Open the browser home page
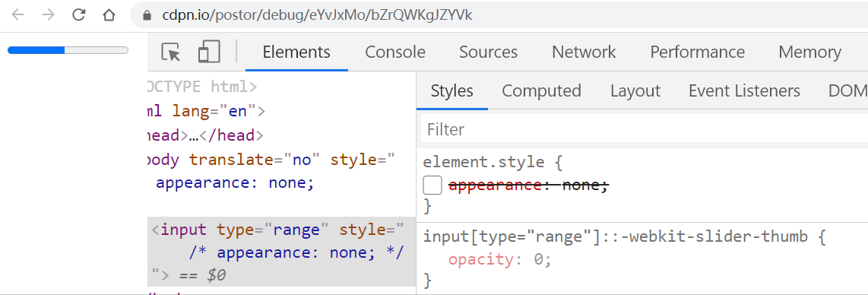868x295 pixels. pyautogui.click(x=109, y=15)
